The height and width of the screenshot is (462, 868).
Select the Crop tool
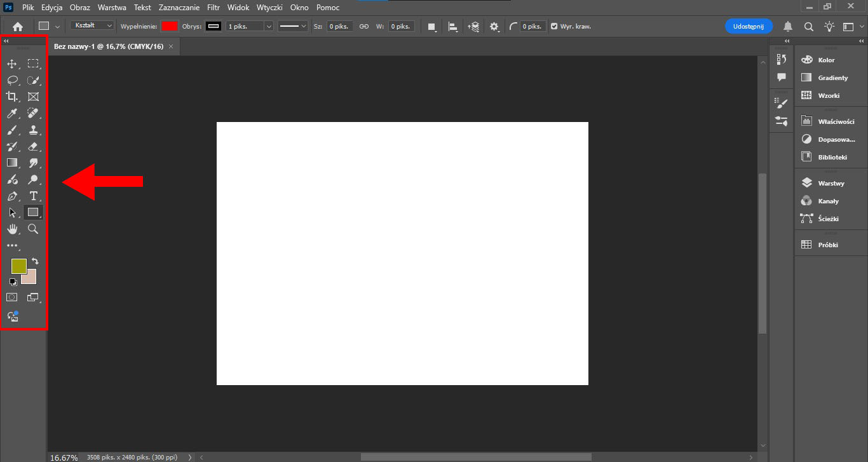pyautogui.click(x=12, y=97)
